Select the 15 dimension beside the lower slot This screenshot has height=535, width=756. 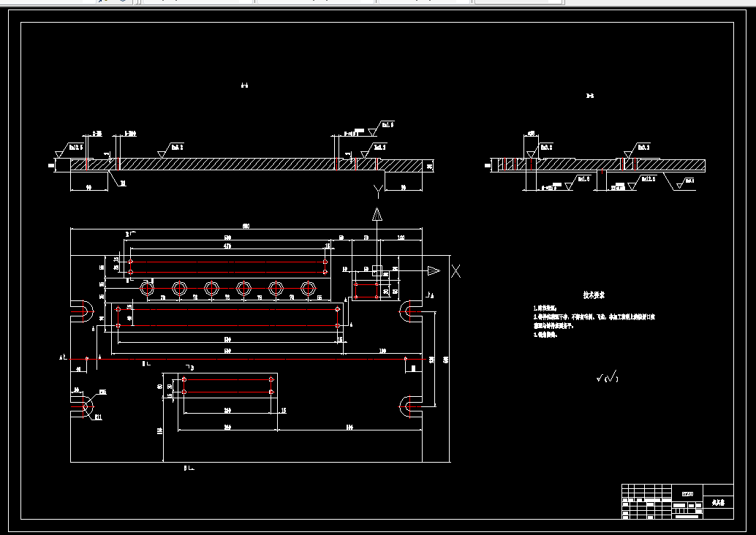click(x=284, y=411)
